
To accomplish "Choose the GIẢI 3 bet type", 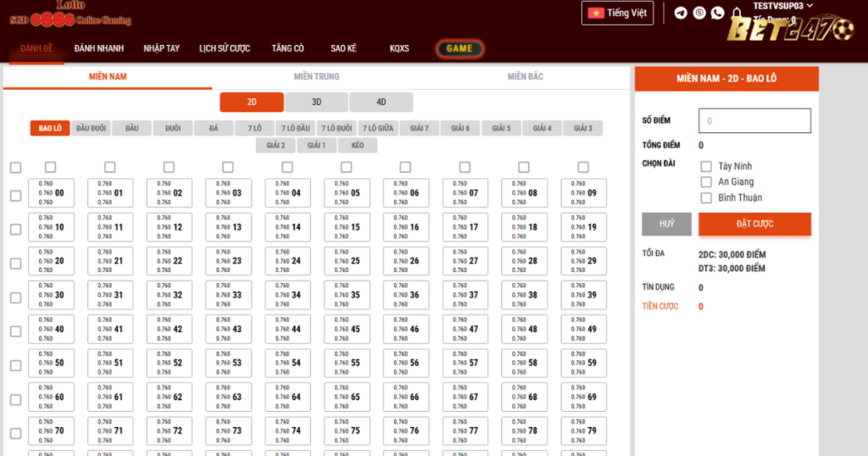I will coord(583,128).
